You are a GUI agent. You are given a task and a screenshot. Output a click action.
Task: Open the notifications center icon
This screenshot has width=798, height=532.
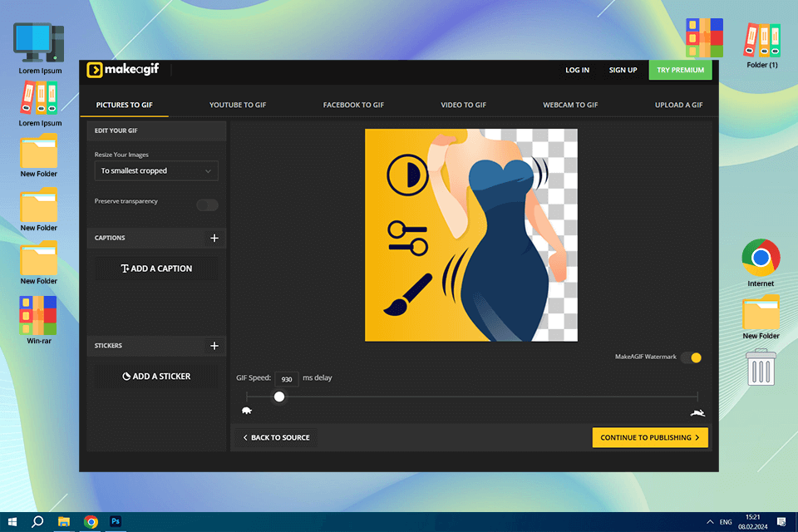(x=781, y=522)
